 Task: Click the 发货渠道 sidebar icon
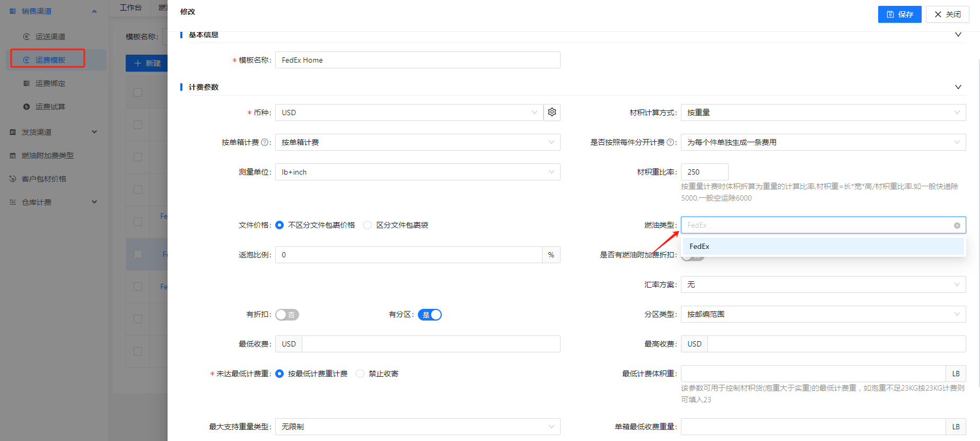(x=13, y=132)
